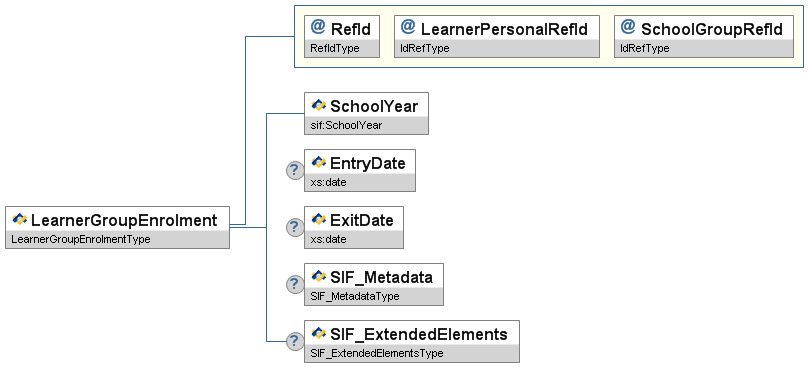This screenshot has height=367, width=808.
Task: Click the @ icon beside RefId
Action: (x=318, y=28)
